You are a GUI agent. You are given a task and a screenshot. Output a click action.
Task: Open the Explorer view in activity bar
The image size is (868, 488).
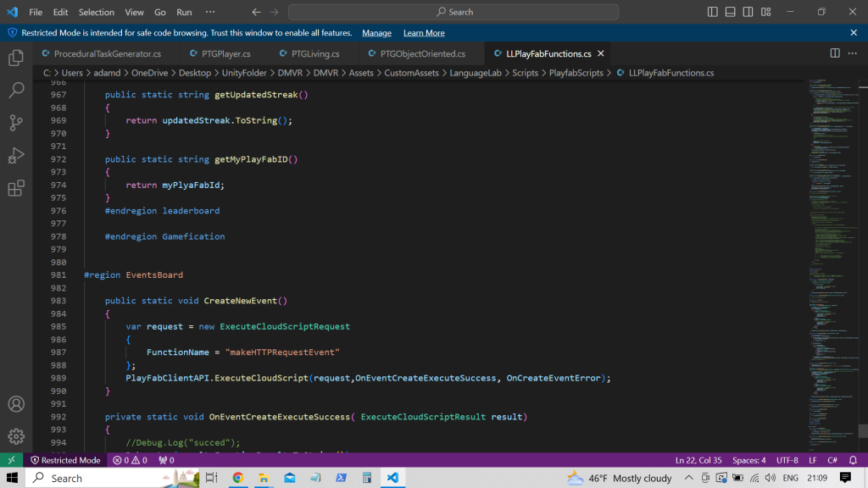tap(16, 58)
